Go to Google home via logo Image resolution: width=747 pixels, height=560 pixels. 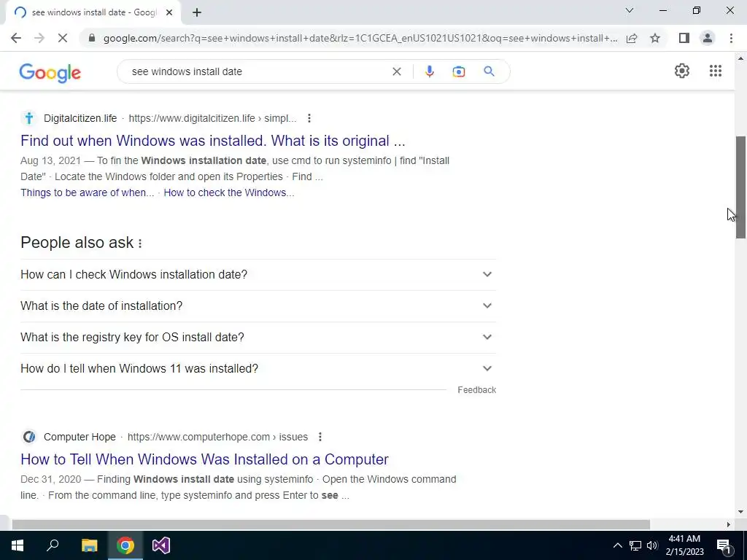pos(50,72)
